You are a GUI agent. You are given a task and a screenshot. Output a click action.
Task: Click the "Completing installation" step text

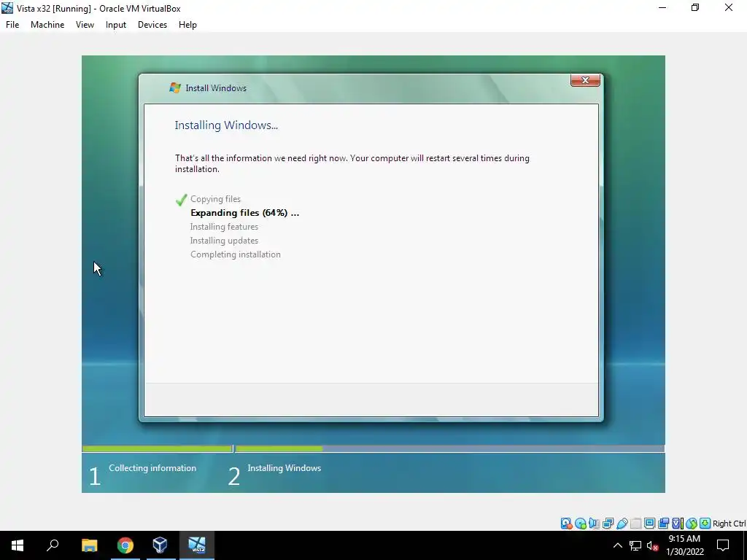236,254
